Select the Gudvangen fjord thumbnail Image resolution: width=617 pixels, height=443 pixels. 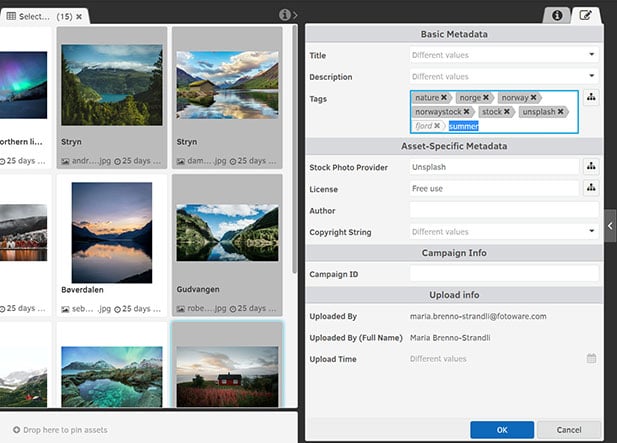coord(227,233)
